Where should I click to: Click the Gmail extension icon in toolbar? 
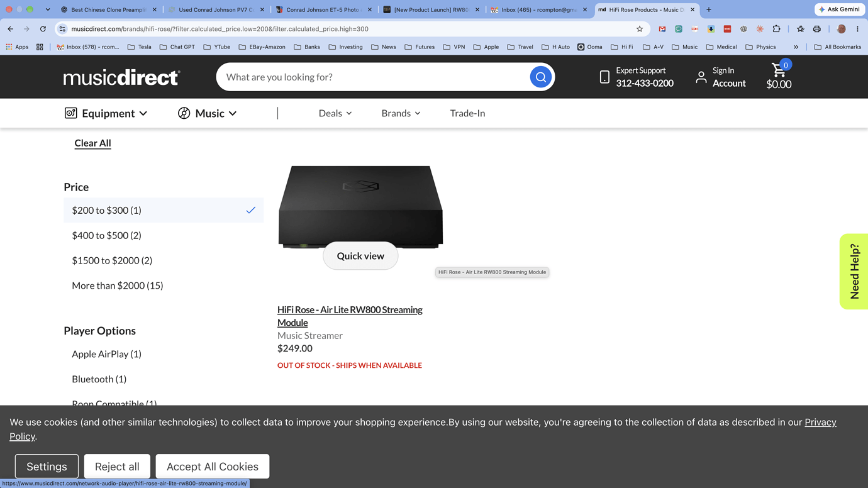[x=662, y=29]
